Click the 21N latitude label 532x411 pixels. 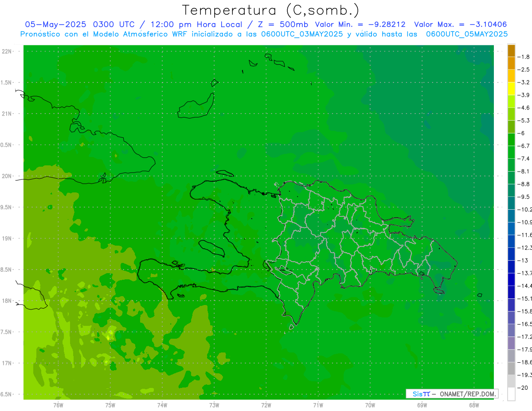[x=7, y=114]
